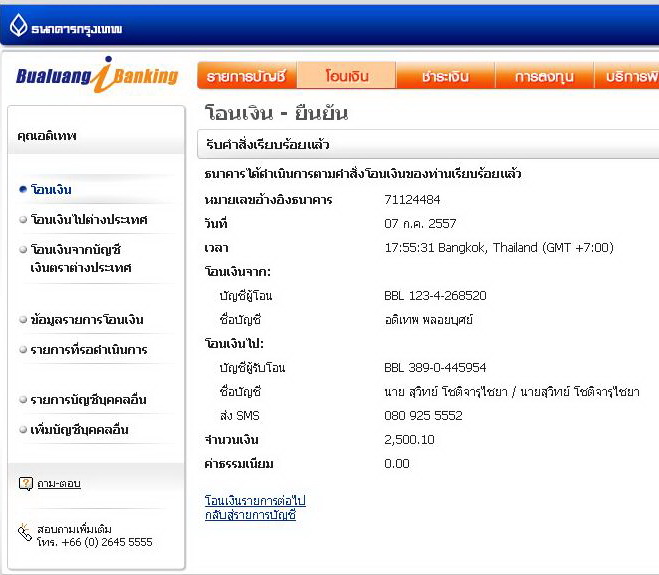Image resolution: width=659 pixels, height=575 pixels.
Task: Click the telephone icon beside สอบถามเพิ่มเติม
Action: pos(25,532)
